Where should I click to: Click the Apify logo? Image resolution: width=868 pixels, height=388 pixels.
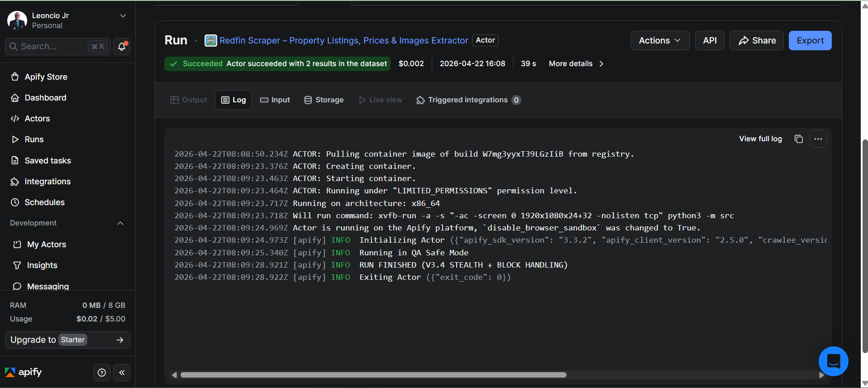(x=24, y=372)
